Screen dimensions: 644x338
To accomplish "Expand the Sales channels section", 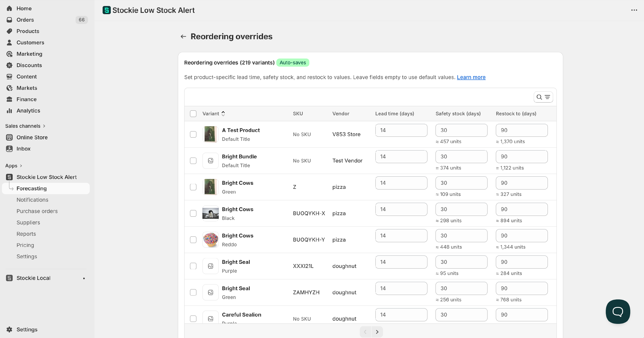I will pyautogui.click(x=25, y=126).
